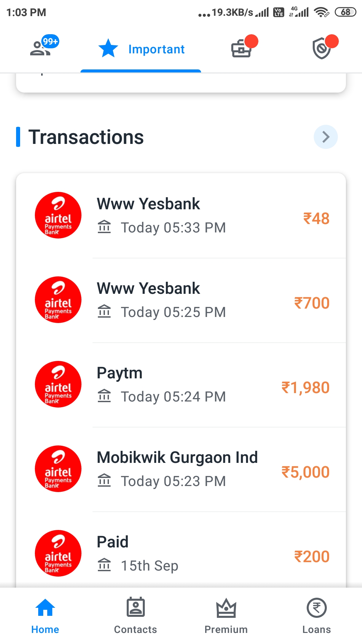Open the contacts tab with 99+ badge

pyautogui.click(x=41, y=48)
